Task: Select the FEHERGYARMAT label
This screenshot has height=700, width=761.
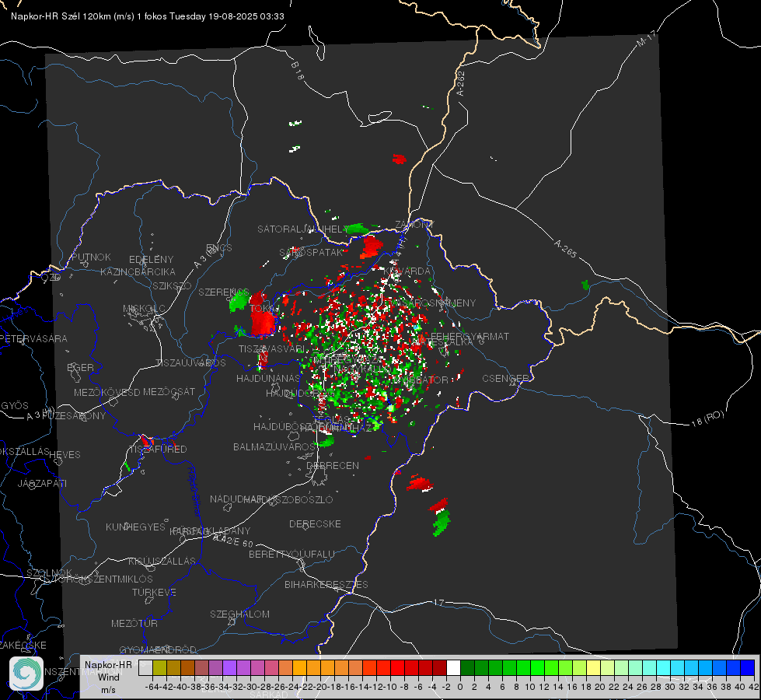Action: 470,336
